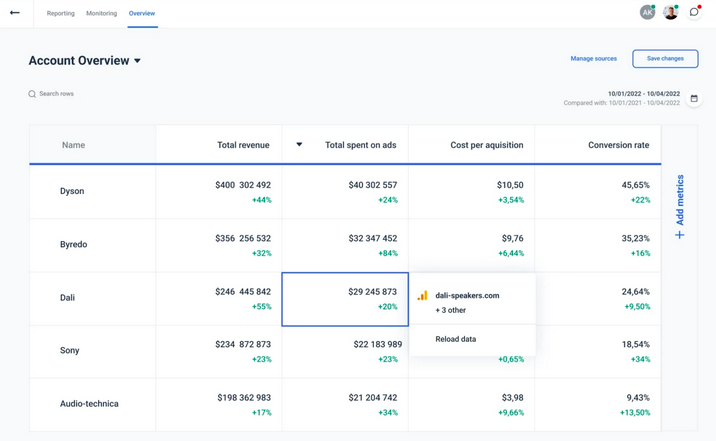Click Sony conversion rate 18,54%
Viewport: 716px width, 441px height.
click(x=635, y=344)
